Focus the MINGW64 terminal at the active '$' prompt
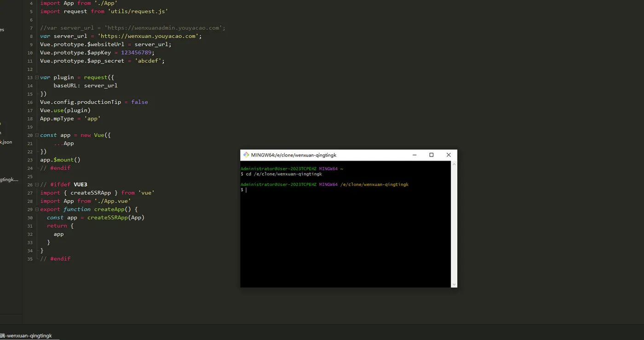644x340 pixels. tap(246, 190)
